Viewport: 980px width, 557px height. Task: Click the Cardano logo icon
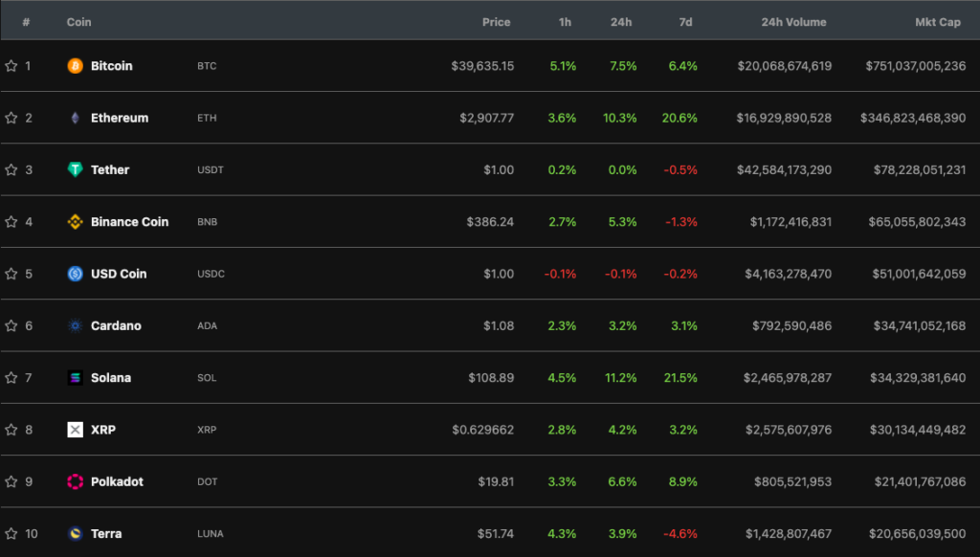[75, 325]
